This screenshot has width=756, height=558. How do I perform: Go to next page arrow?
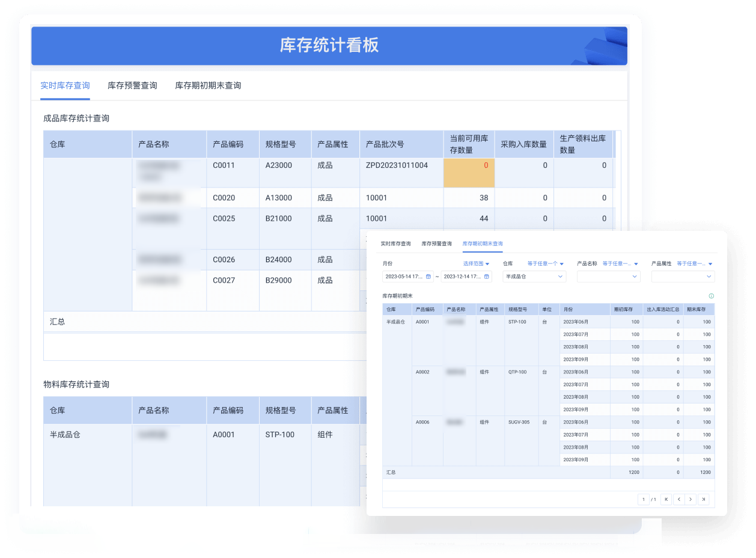691,499
